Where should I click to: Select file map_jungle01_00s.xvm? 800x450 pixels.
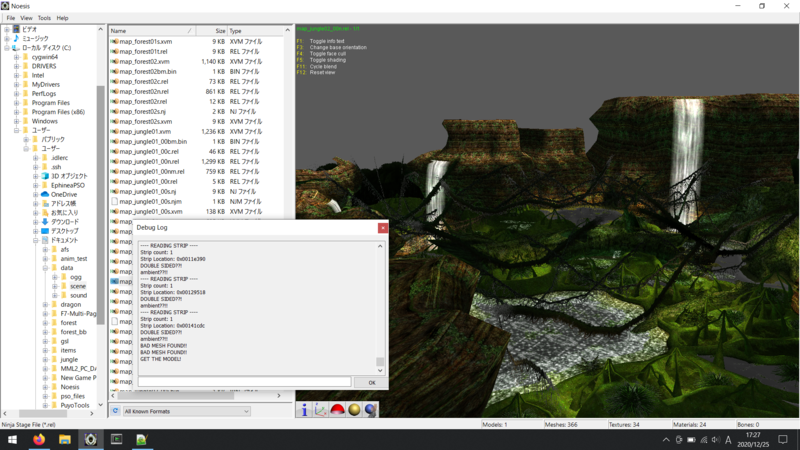pos(151,211)
